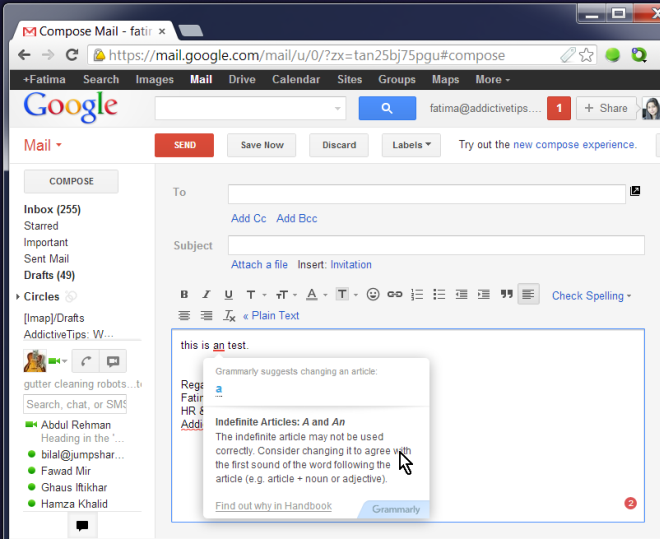
Task: Remove formatting with the Tx icon
Action: (x=229, y=316)
